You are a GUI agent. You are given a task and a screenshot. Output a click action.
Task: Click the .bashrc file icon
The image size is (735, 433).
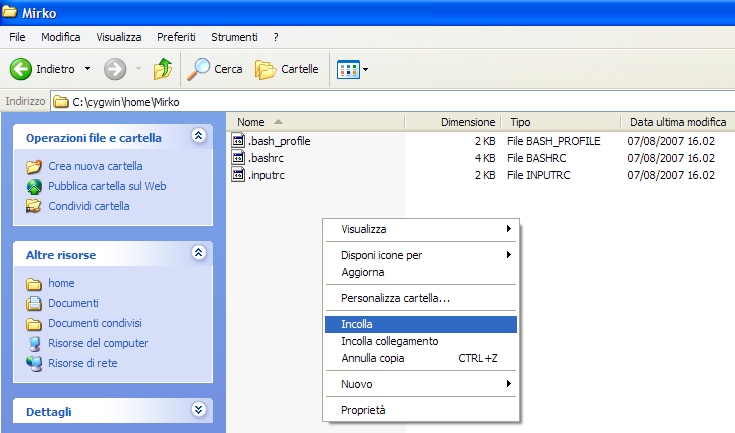click(x=239, y=157)
